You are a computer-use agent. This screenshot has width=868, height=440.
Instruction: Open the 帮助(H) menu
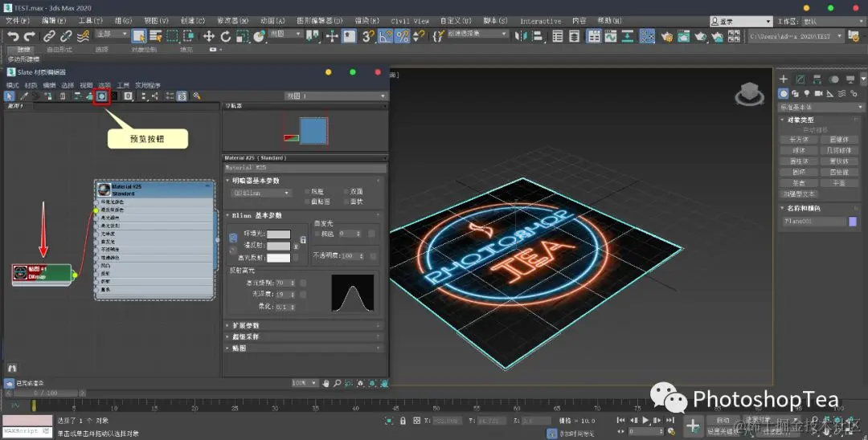coord(609,21)
